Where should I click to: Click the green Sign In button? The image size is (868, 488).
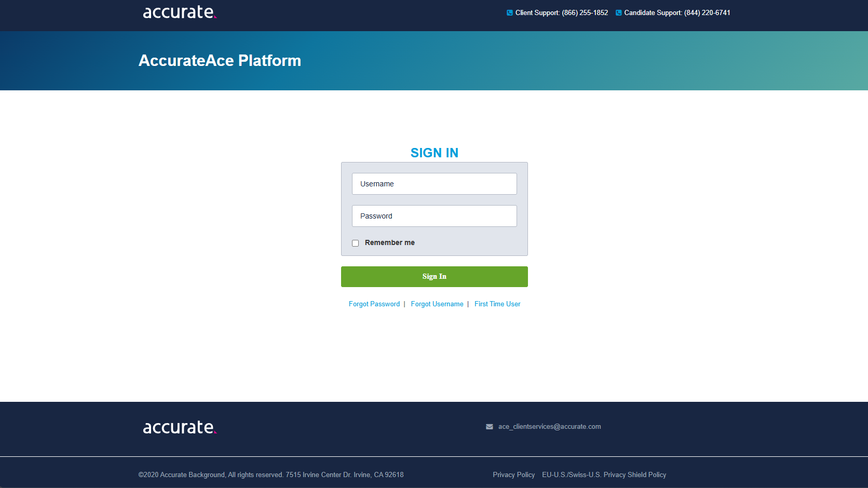coord(435,277)
